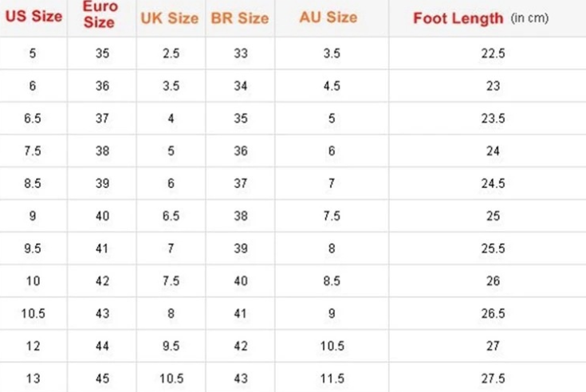Click the US Size column header
This screenshot has width=586, height=392.
(33, 17)
